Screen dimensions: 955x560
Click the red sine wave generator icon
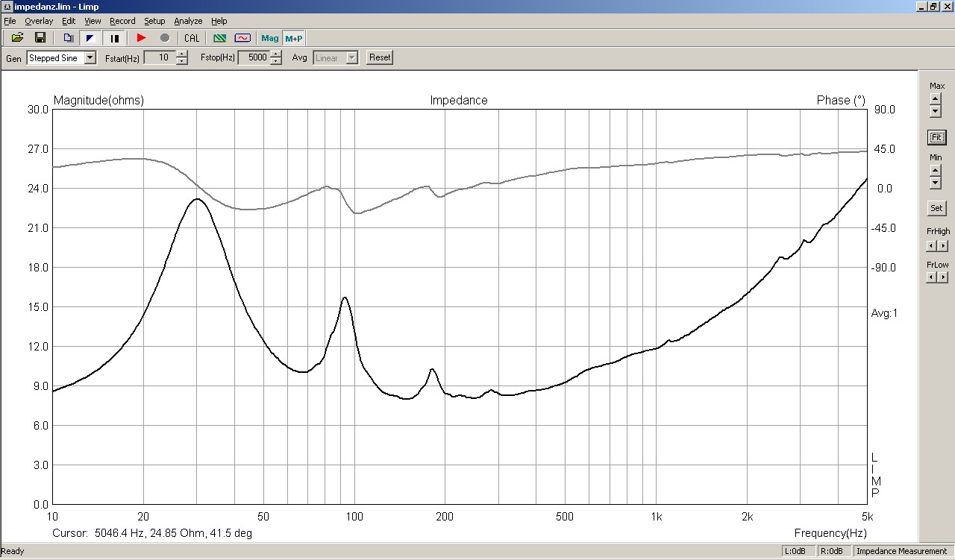242,38
